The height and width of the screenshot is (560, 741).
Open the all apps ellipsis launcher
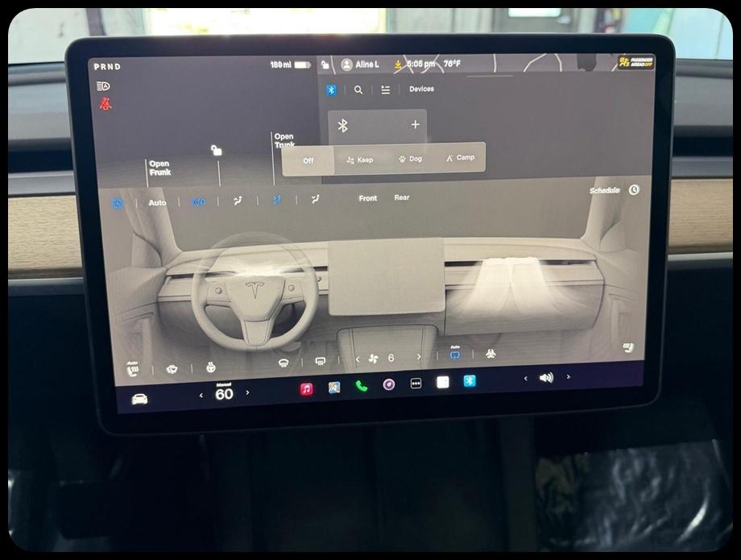pos(416,384)
